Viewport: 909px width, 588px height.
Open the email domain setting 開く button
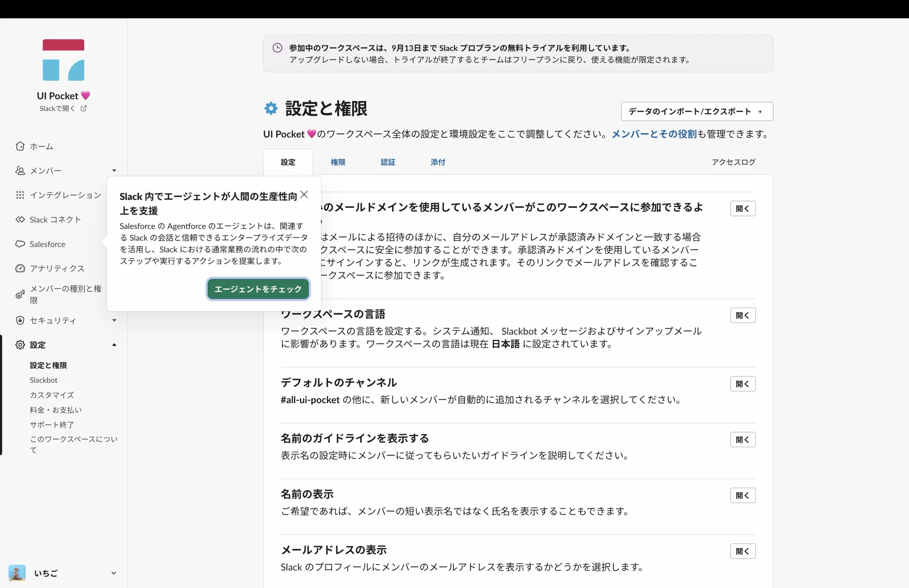click(x=743, y=208)
